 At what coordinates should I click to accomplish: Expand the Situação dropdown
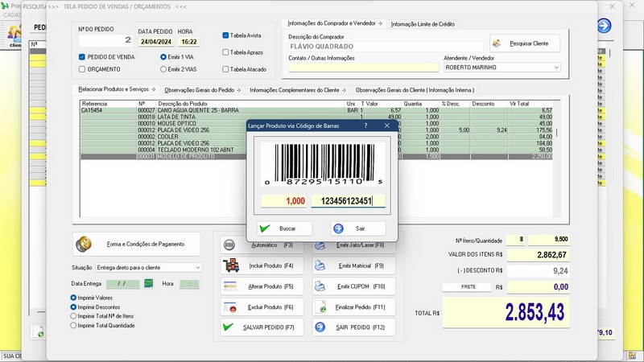pyautogui.click(x=199, y=266)
